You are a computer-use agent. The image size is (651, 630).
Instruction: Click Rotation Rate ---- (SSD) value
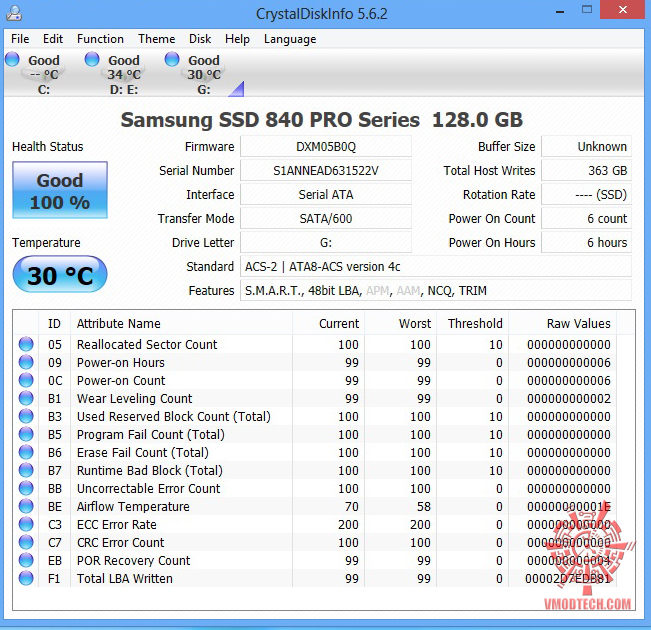click(587, 195)
